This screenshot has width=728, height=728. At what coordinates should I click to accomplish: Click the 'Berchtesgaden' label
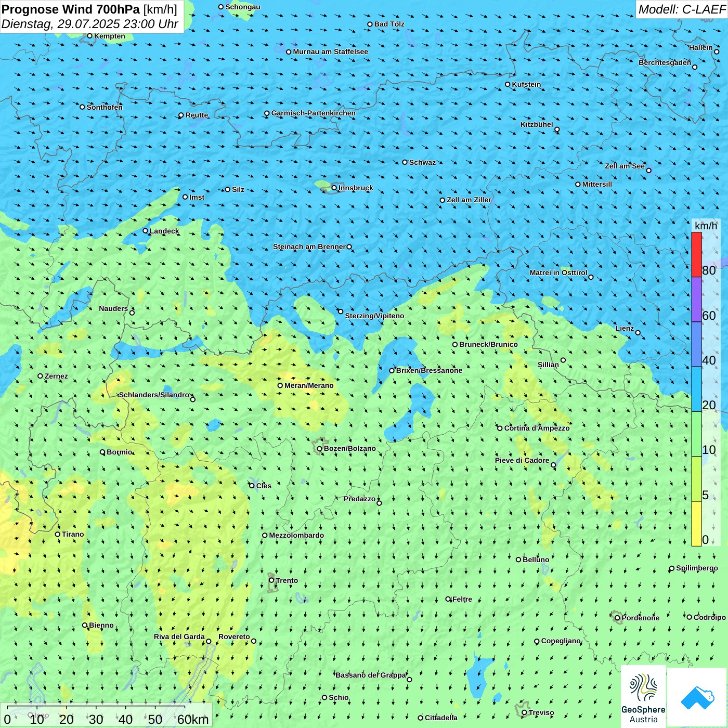[x=665, y=62]
